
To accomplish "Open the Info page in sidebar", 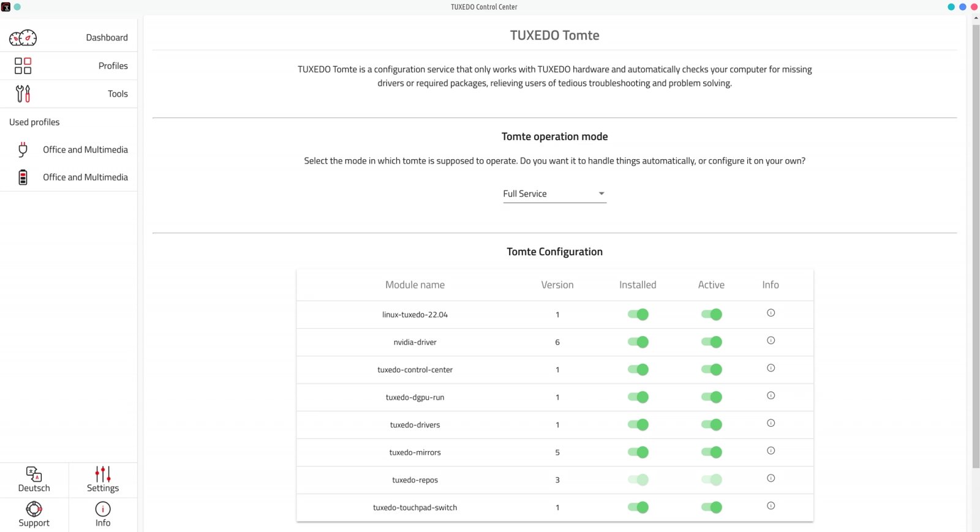I will point(103,514).
